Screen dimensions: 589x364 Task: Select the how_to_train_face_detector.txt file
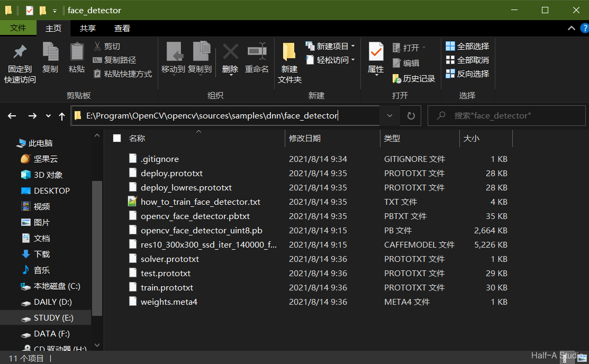(x=201, y=202)
